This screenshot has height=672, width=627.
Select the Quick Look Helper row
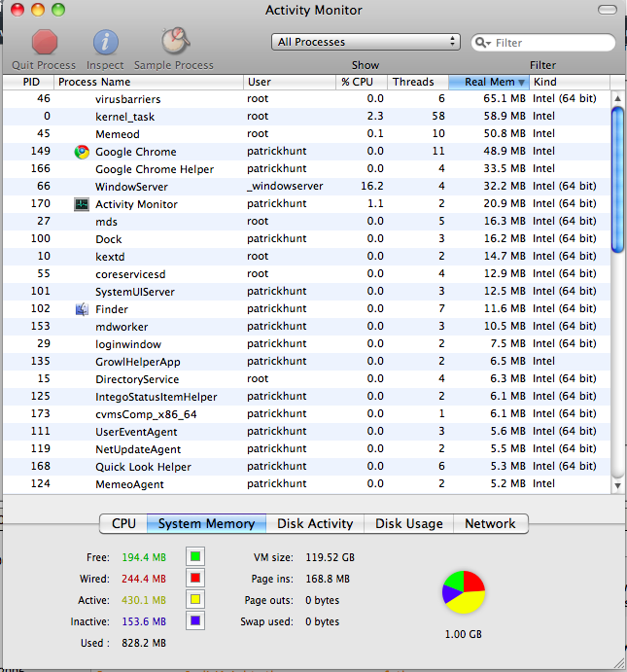pos(306,466)
